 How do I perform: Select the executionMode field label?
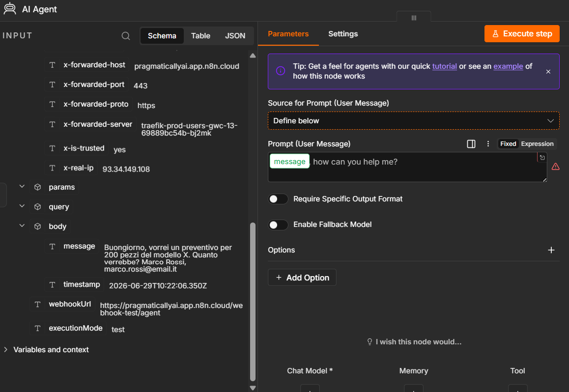pyautogui.click(x=76, y=328)
